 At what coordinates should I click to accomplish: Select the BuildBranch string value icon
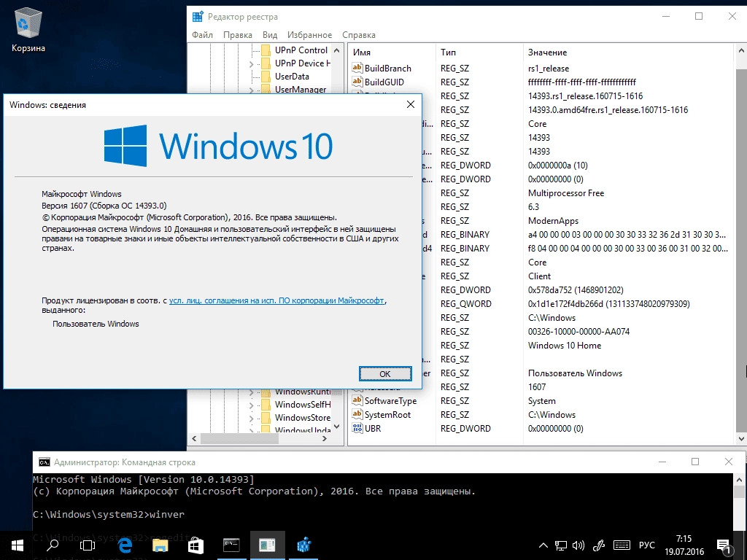(357, 68)
